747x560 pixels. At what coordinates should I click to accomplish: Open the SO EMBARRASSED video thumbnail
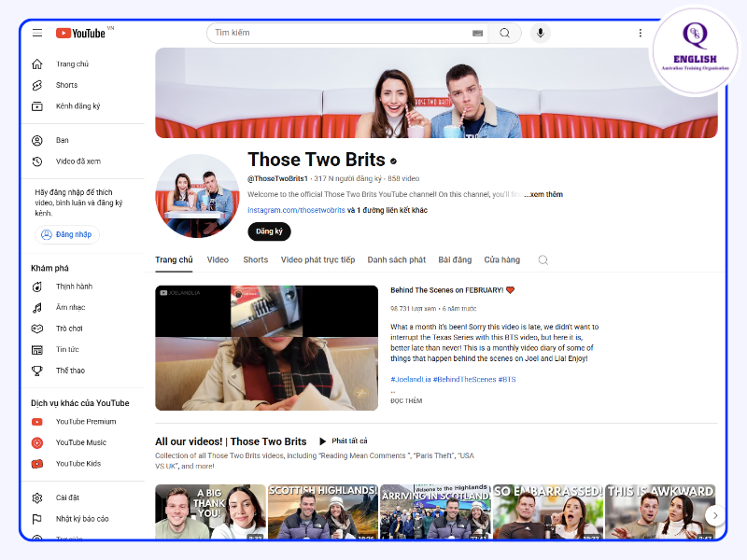click(548, 511)
